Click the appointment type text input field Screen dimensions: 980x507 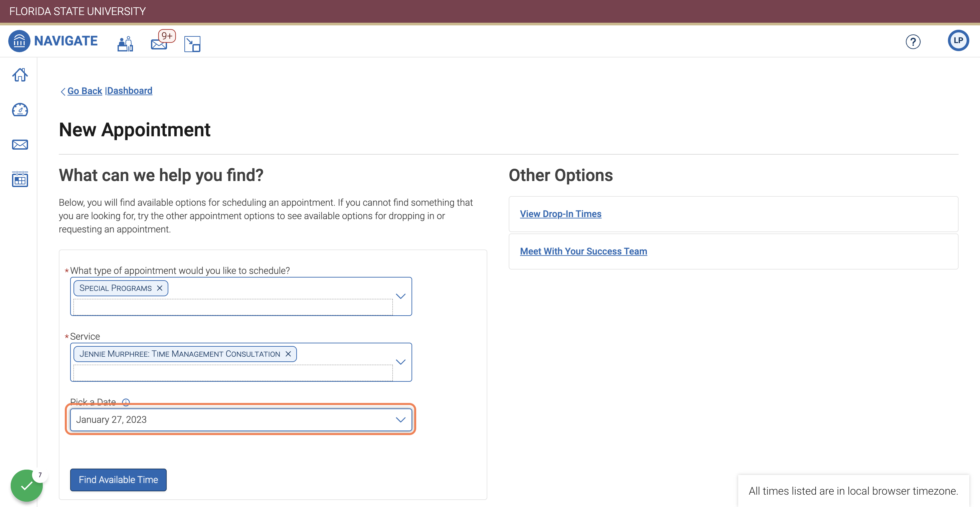point(233,307)
